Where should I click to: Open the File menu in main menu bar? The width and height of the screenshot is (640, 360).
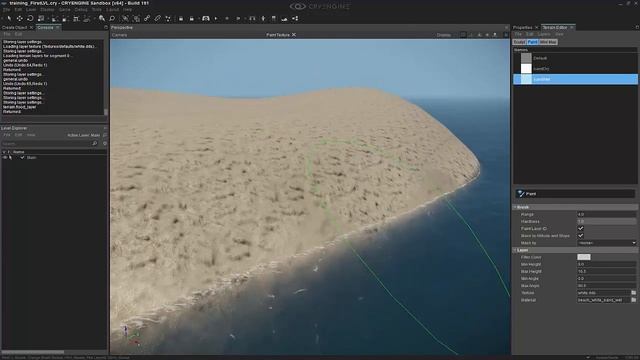click(7, 9)
